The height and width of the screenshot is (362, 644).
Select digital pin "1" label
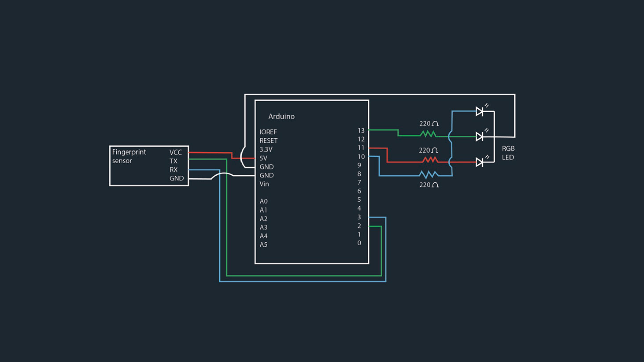(x=359, y=234)
